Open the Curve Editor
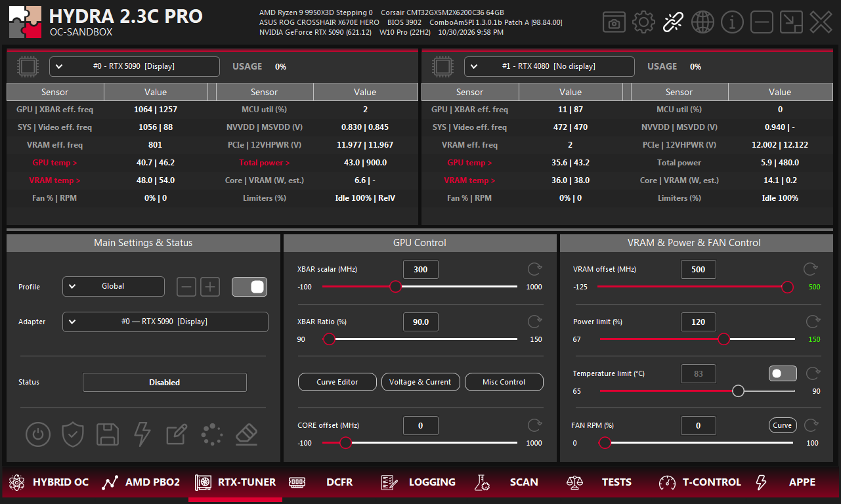This screenshot has width=841, height=504. tap(337, 382)
